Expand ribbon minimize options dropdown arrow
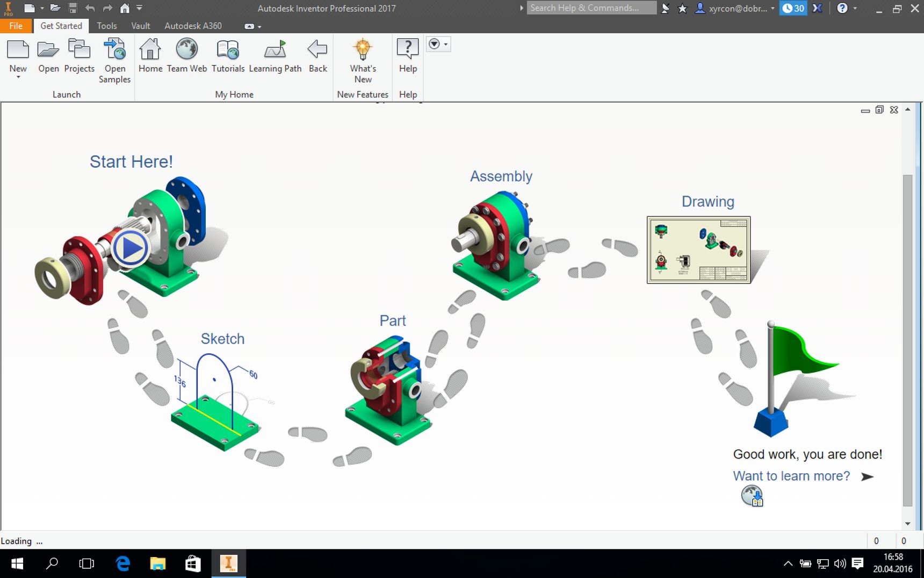This screenshot has height=578, width=924. pos(259,26)
